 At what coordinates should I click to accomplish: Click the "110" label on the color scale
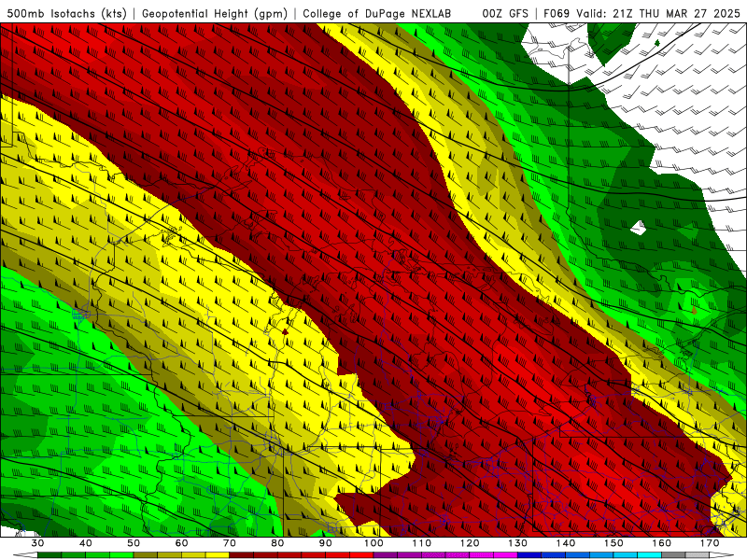tap(422, 543)
